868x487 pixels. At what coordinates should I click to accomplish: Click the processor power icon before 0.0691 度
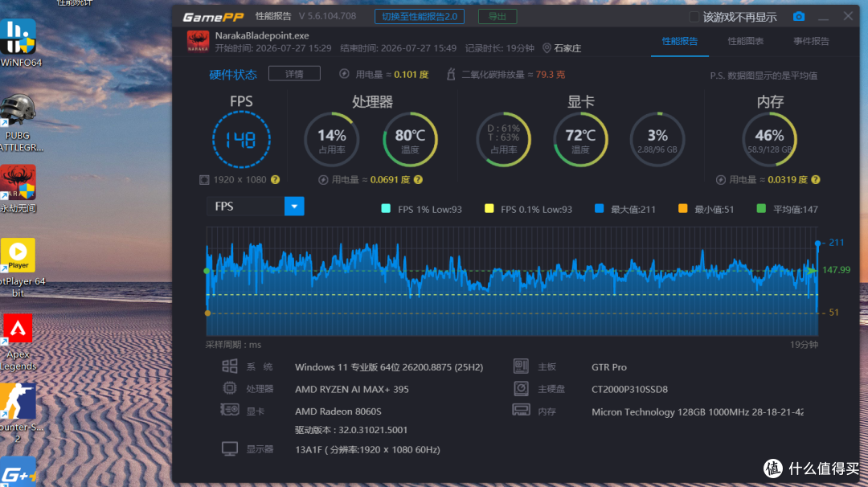tap(323, 180)
